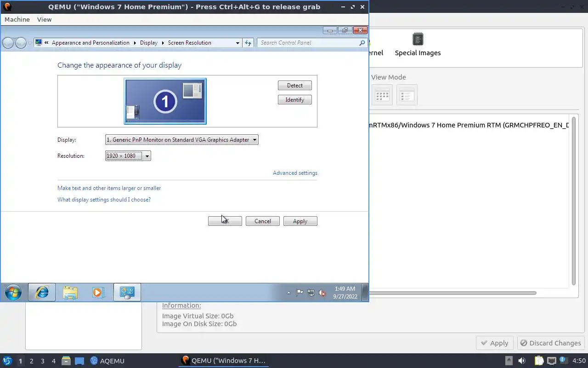Click the Show Desktop strip on Windows taskbar
This screenshot has height=368, width=588.
[x=365, y=292]
